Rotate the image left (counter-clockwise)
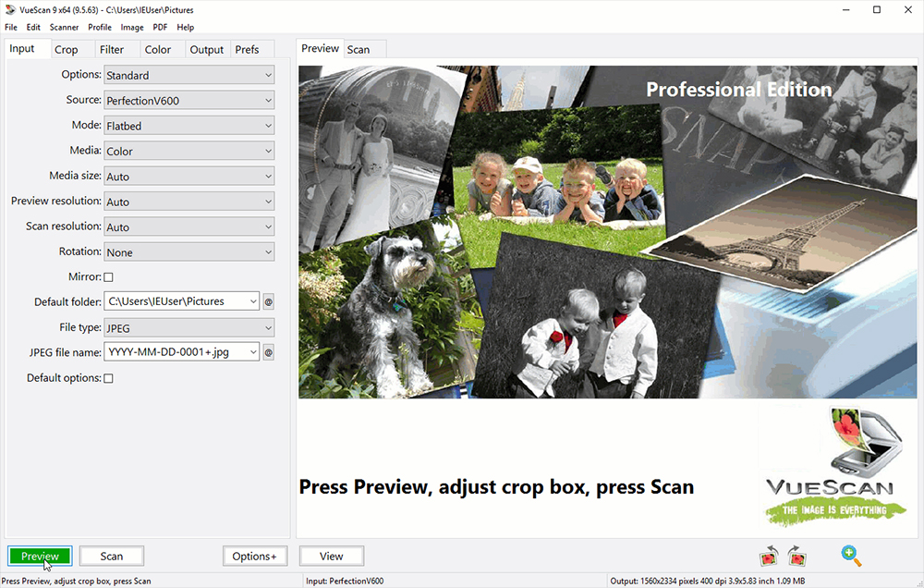This screenshot has width=924, height=588. pos(769,556)
